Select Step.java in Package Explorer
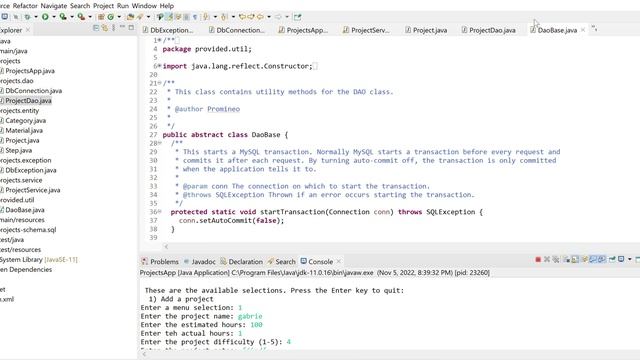 click(18, 150)
